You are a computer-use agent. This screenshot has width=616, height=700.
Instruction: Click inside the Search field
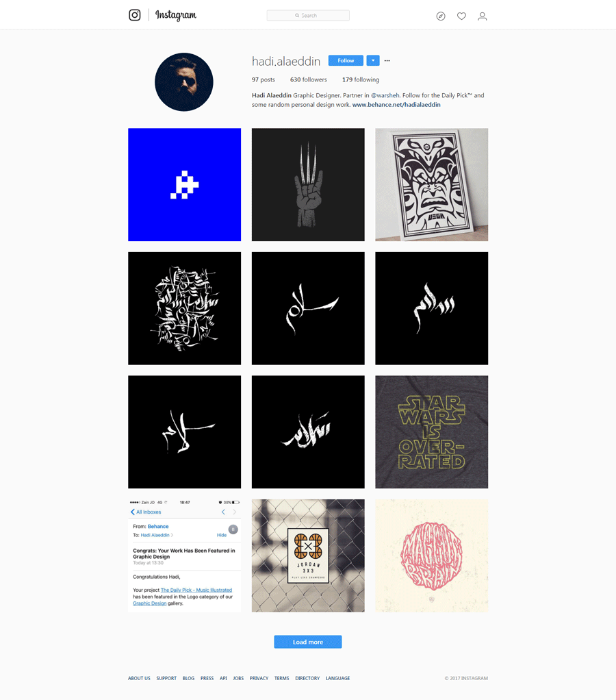(x=308, y=16)
